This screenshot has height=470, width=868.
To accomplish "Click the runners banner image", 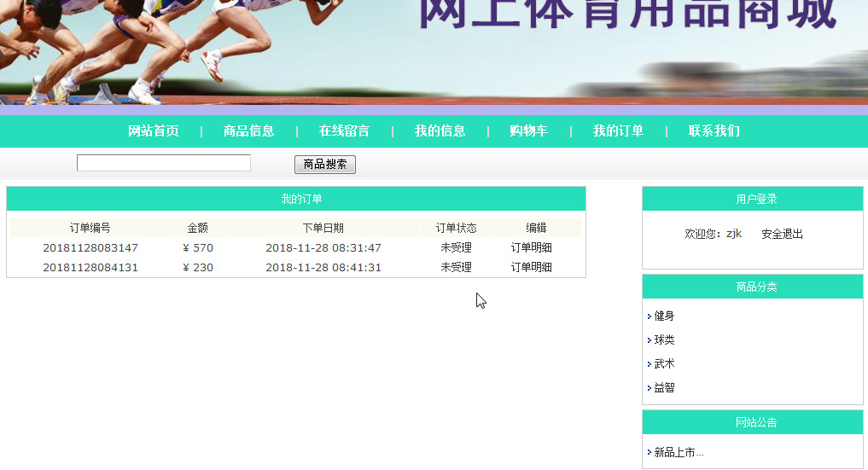I will (434, 53).
